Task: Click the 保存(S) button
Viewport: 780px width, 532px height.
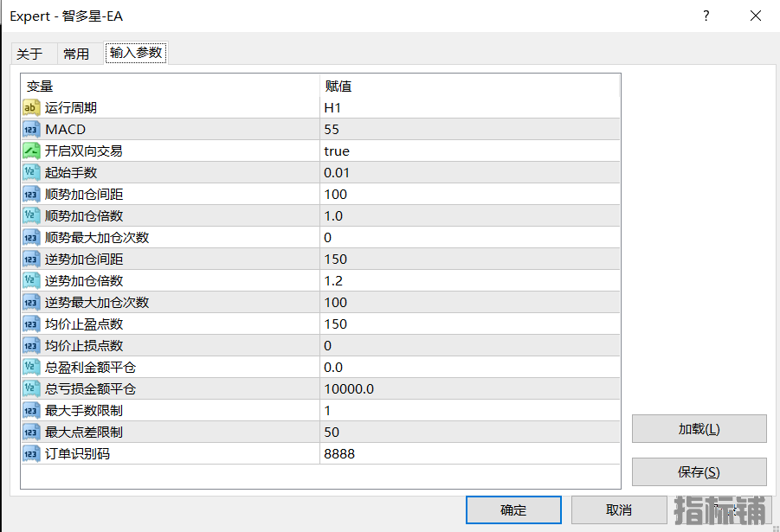Action: [x=699, y=472]
